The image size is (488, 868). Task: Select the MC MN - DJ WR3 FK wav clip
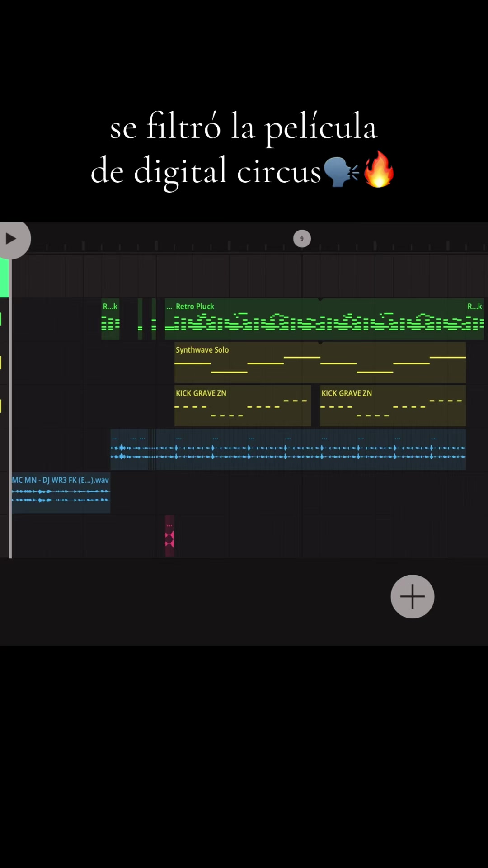click(61, 492)
